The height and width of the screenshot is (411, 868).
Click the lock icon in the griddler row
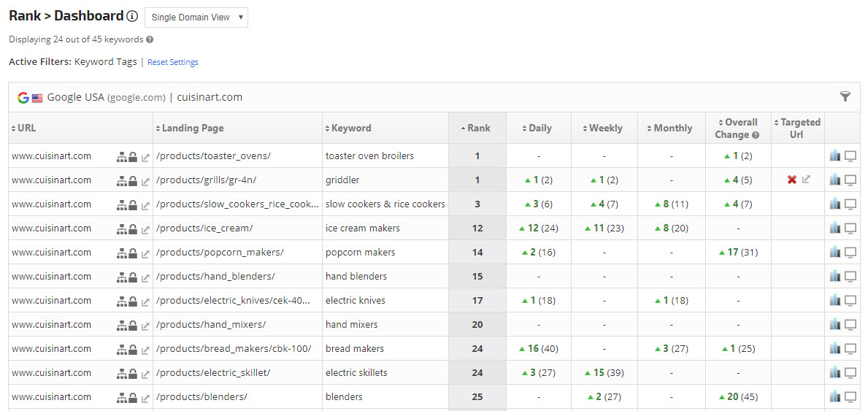tap(133, 180)
